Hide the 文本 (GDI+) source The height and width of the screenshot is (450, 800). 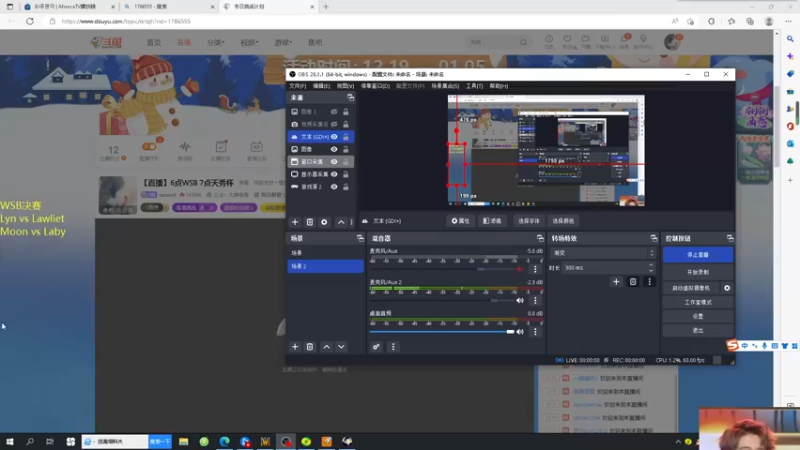point(334,137)
